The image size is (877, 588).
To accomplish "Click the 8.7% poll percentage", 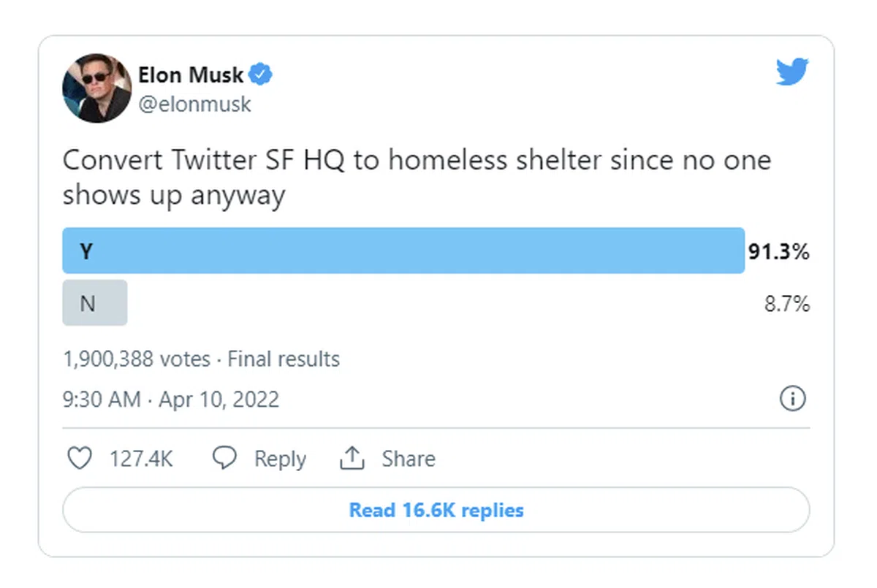I will point(787,304).
